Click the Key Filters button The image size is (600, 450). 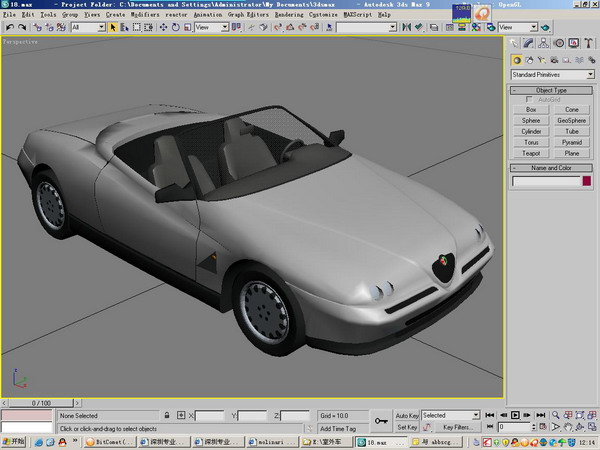[456, 427]
